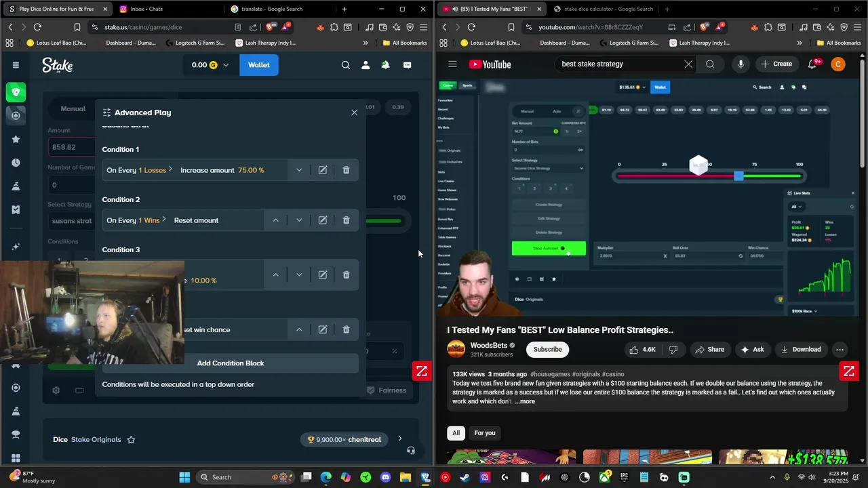Move Condition 1 down
The height and width of the screenshot is (488, 868).
pyautogui.click(x=299, y=170)
